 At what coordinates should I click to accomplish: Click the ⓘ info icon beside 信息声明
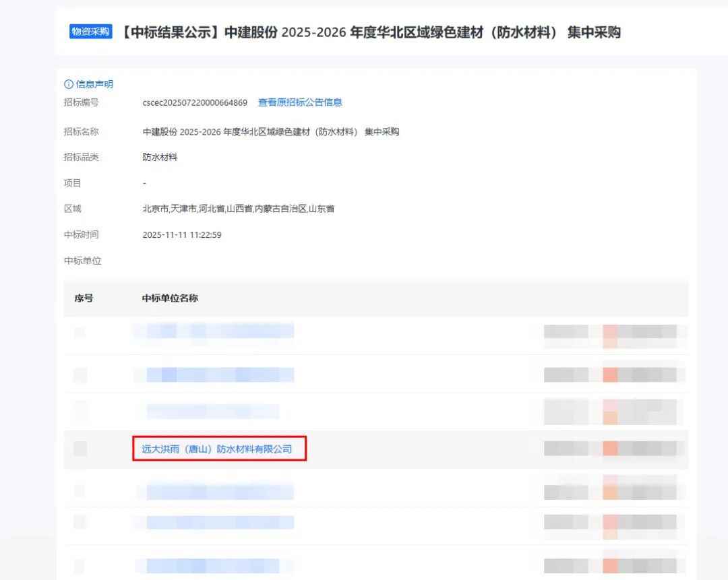[68, 84]
